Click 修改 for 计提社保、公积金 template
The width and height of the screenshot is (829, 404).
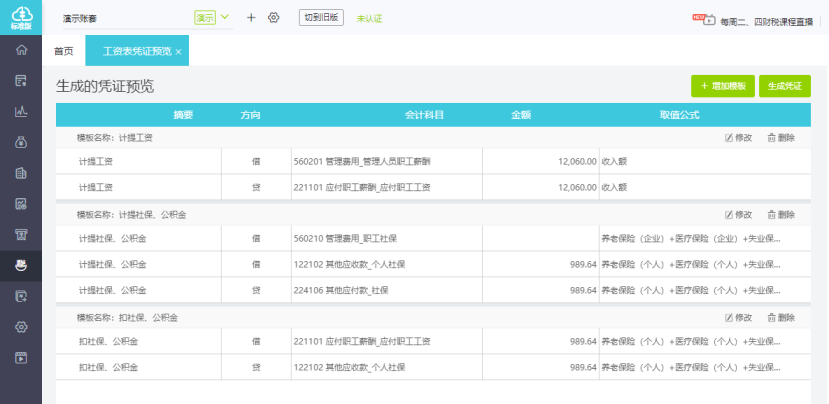(738, 214)
